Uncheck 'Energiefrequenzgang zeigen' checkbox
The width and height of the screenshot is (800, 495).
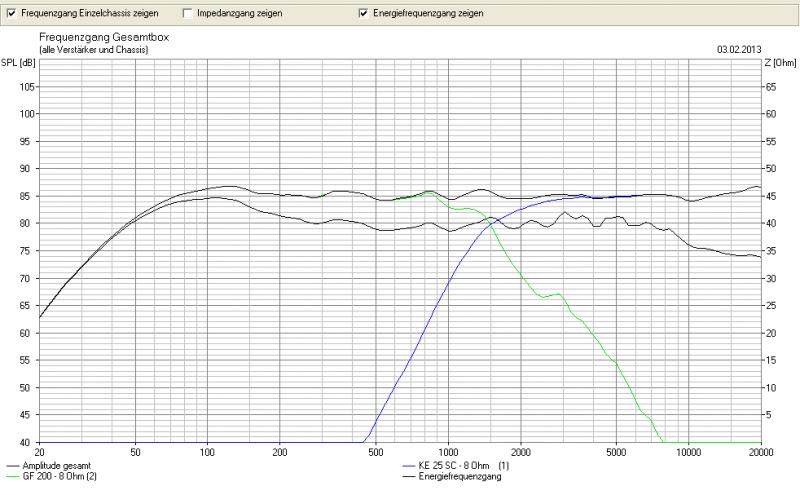coord(364,13)
